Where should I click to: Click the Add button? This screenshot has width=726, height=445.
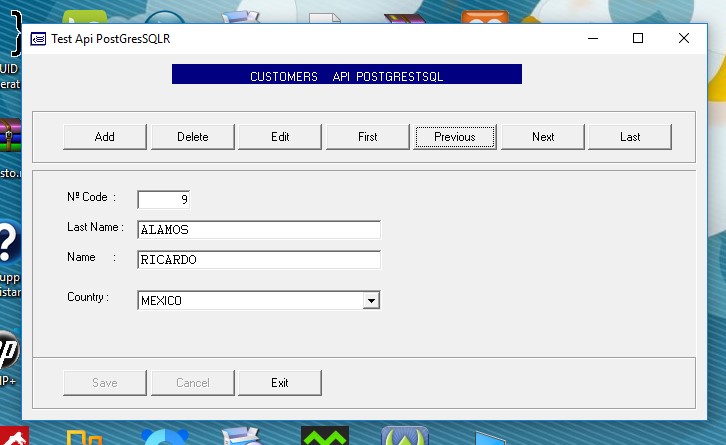coord(105,137)
